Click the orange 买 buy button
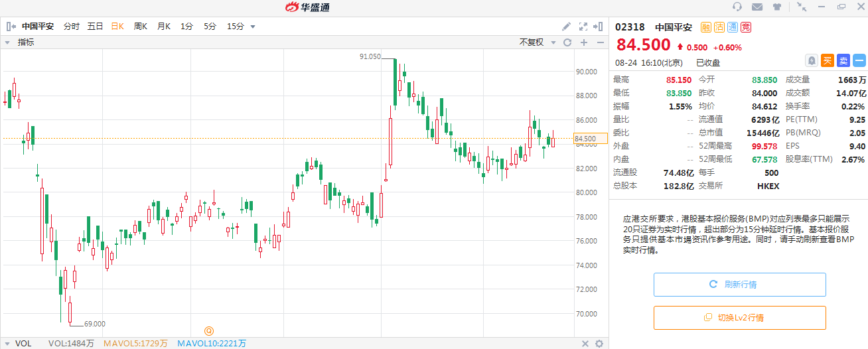The image size is (868, 349). coord(828,60)
